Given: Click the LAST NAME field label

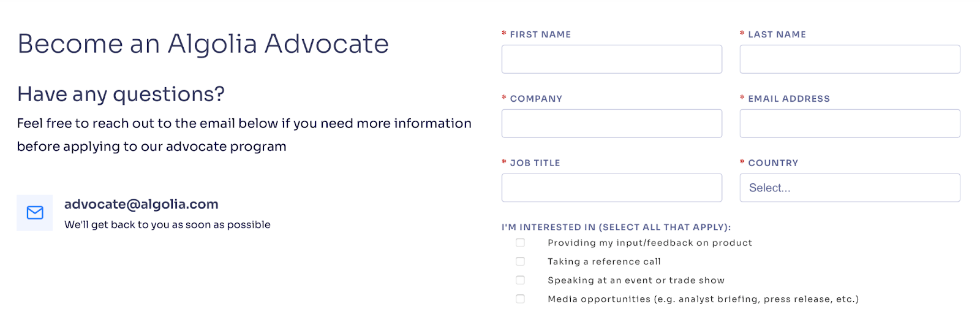Looking at the screenshot, I should coord(777,34).
